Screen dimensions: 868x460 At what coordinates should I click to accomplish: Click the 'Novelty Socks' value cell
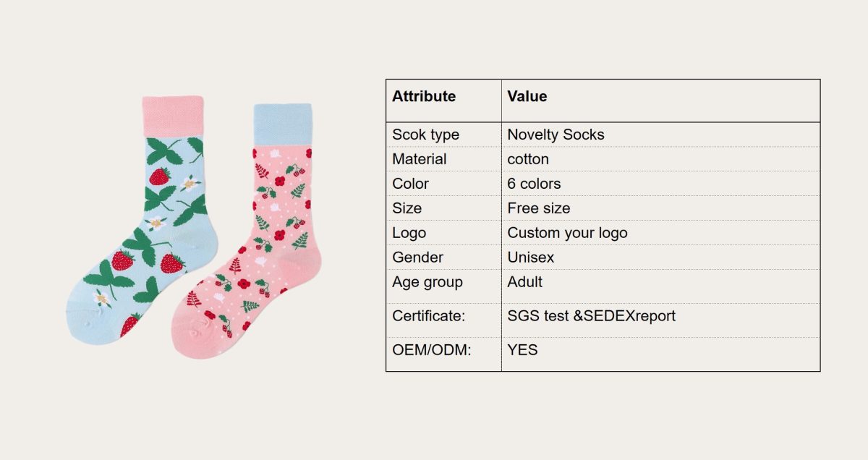click(x=556, y=135)
